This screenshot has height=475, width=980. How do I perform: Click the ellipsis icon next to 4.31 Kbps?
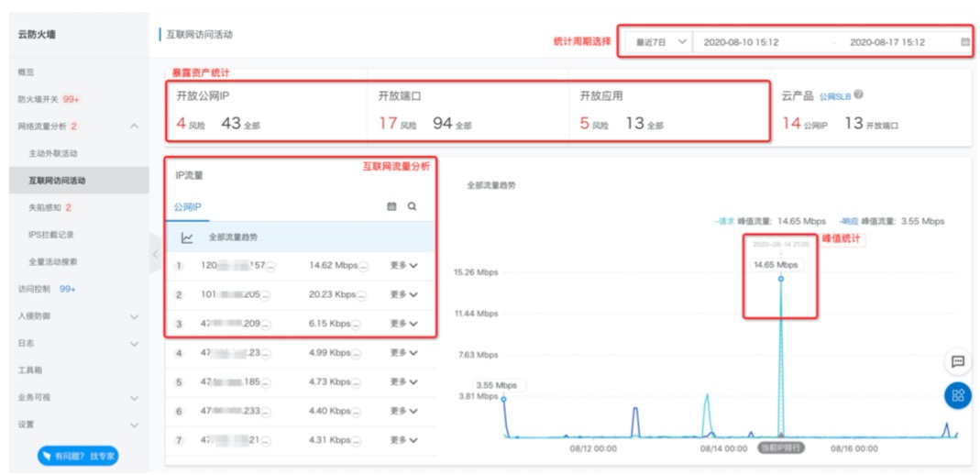[356, 441]
